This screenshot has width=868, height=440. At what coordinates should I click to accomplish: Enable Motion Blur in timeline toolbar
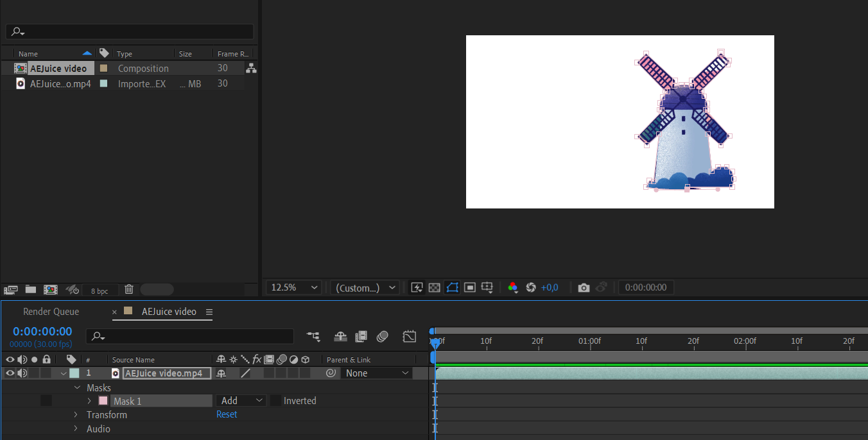(383, 336)
